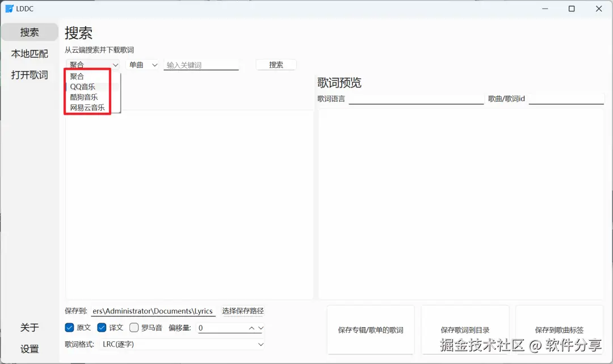Viewport: 613px width, 364px height.
Task: Click 保存专辑/歌单的歌词 button
Action: [371, 330]
